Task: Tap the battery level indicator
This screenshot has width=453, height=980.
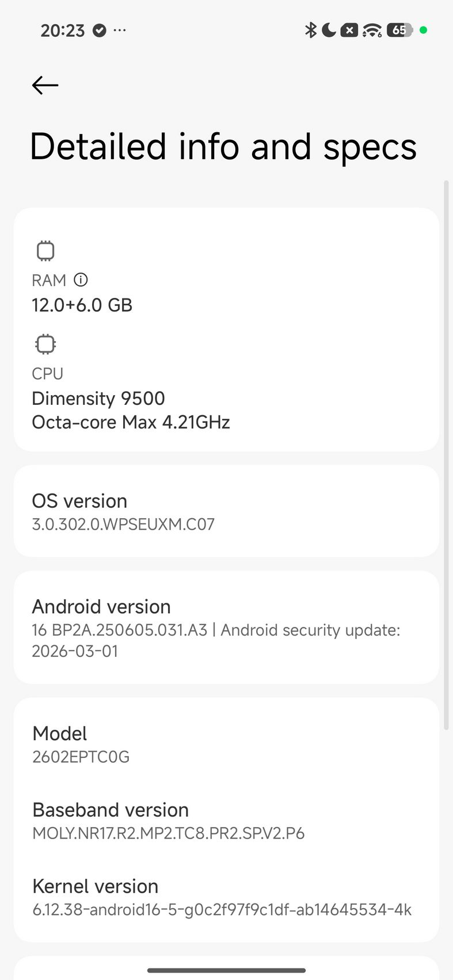Action: [399, 30]
